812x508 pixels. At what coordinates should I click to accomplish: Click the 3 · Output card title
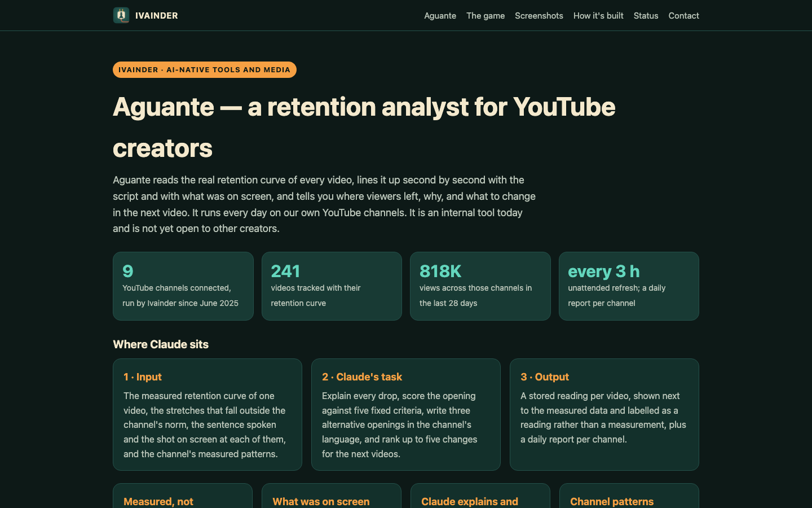[545, 376]
